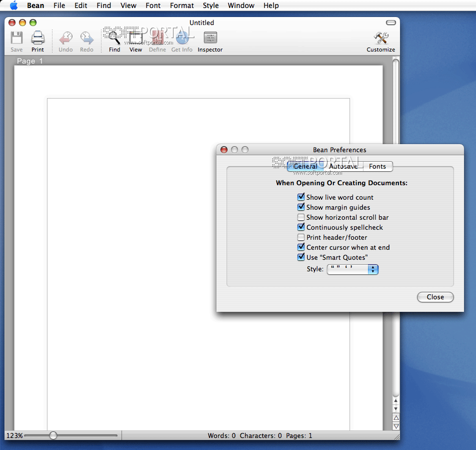Enable Print header/footer
The width and height of the screenshot is (476, 450).
pos(301,237)
